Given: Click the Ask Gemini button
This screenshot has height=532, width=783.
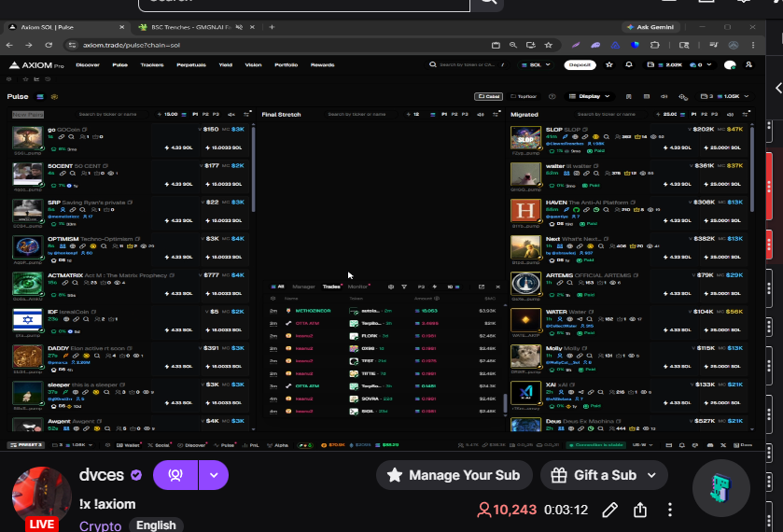Looking at the screenshot, I should (x=651, y=27).
